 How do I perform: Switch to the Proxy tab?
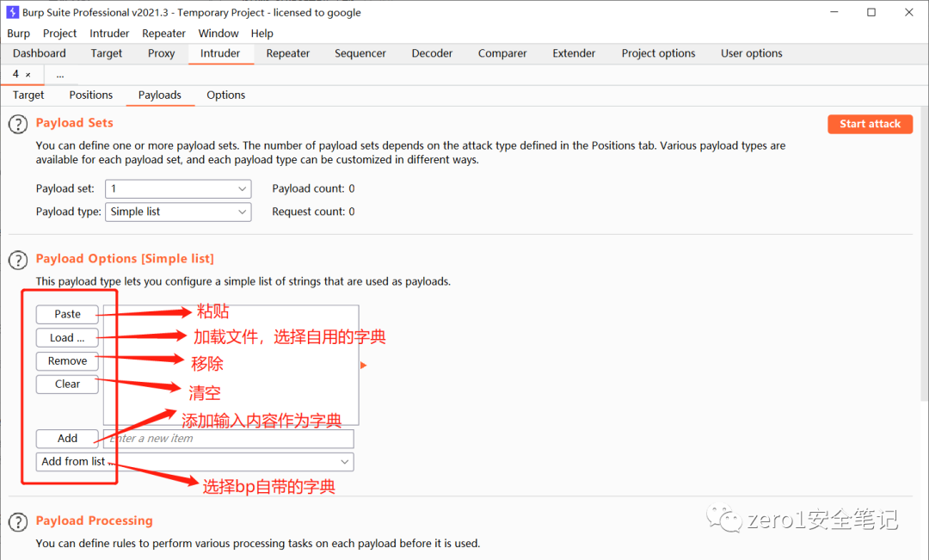(x=161, y=53)
